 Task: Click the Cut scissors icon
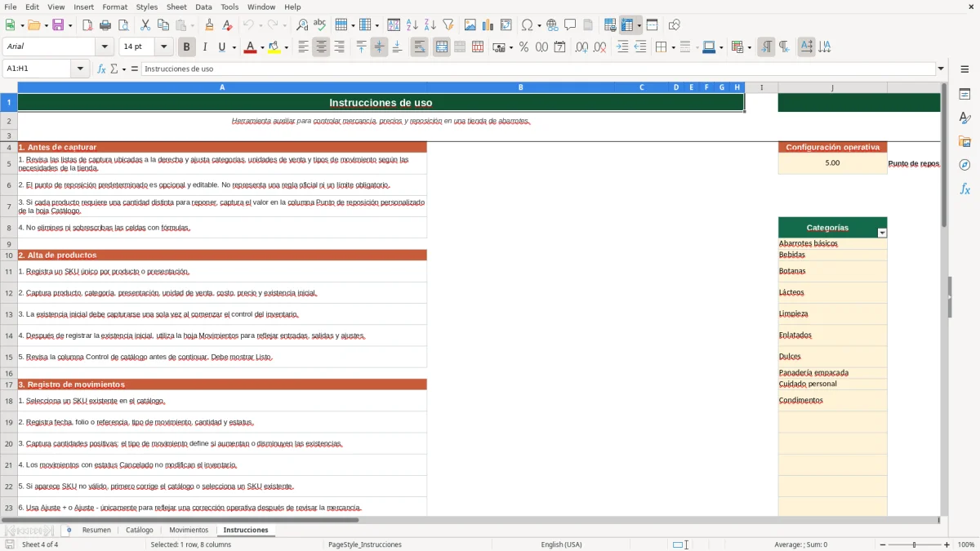pyautogui.click(x=145, y=25)
